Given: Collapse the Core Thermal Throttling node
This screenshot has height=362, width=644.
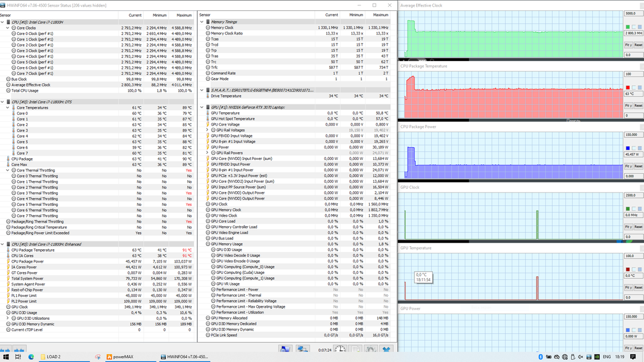Looking at the screenshot, I should point(8,170).
